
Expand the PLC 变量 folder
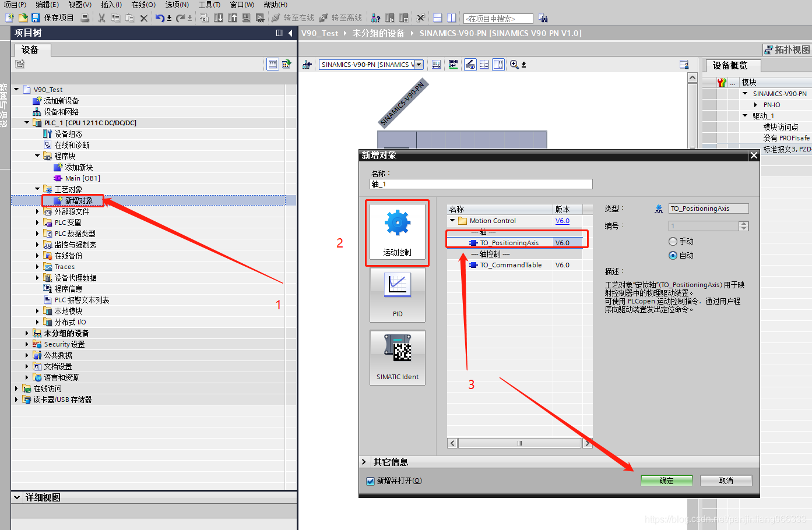coord(37,222)
